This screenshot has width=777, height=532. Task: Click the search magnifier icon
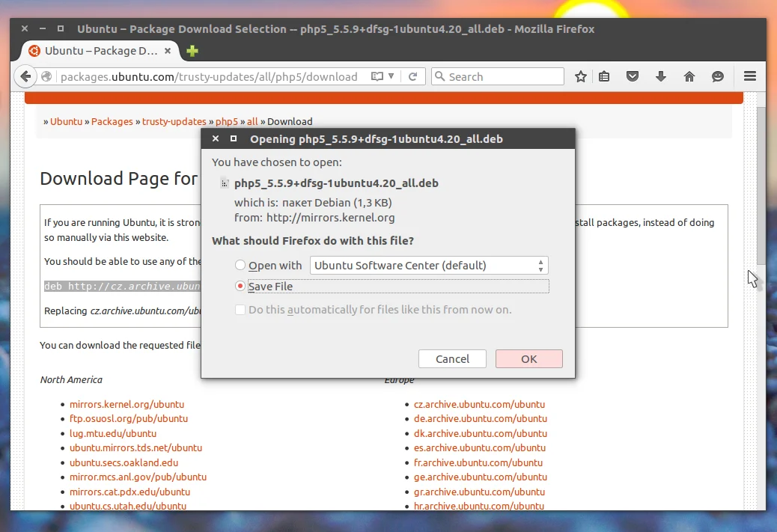point(439,76)
